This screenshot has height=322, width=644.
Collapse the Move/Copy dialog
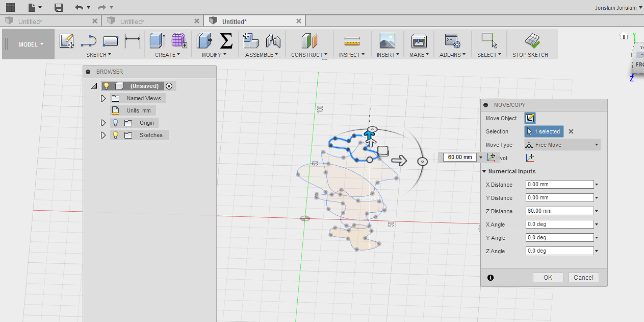[x=486, y=105]
